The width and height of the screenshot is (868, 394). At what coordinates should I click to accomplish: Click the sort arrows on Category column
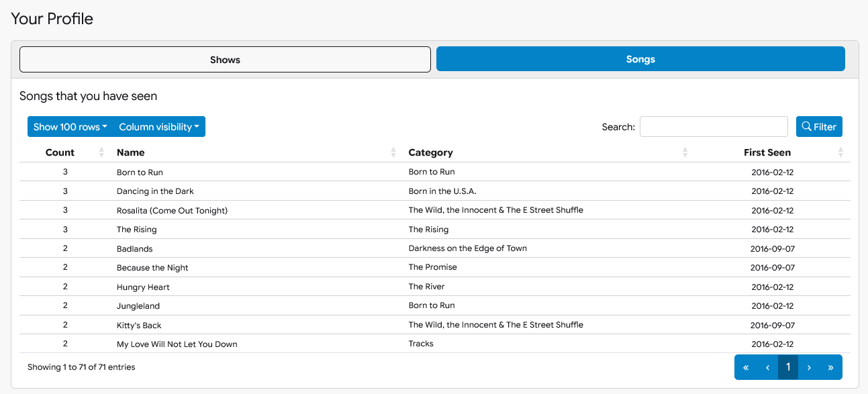(x=685, y=152)
